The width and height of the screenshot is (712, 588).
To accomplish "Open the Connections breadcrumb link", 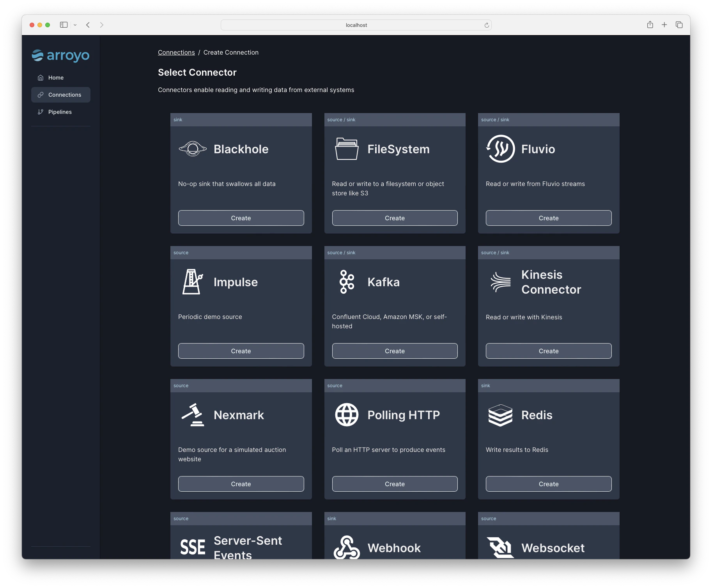I will point(176,52).
